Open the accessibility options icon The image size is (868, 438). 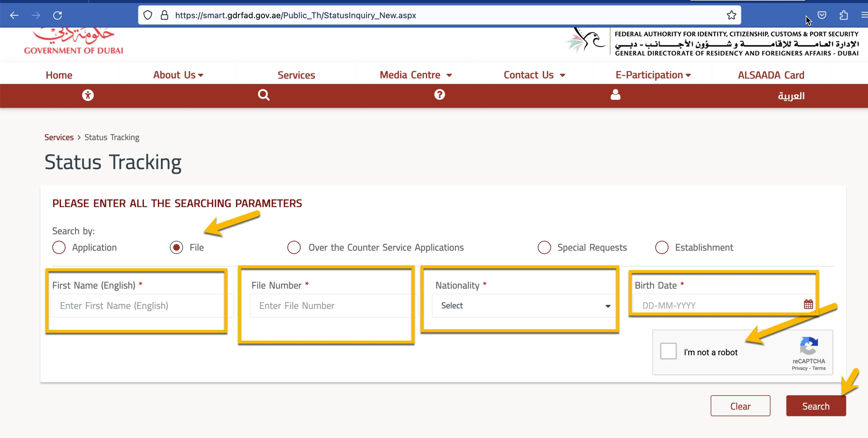tap(88, 95)
